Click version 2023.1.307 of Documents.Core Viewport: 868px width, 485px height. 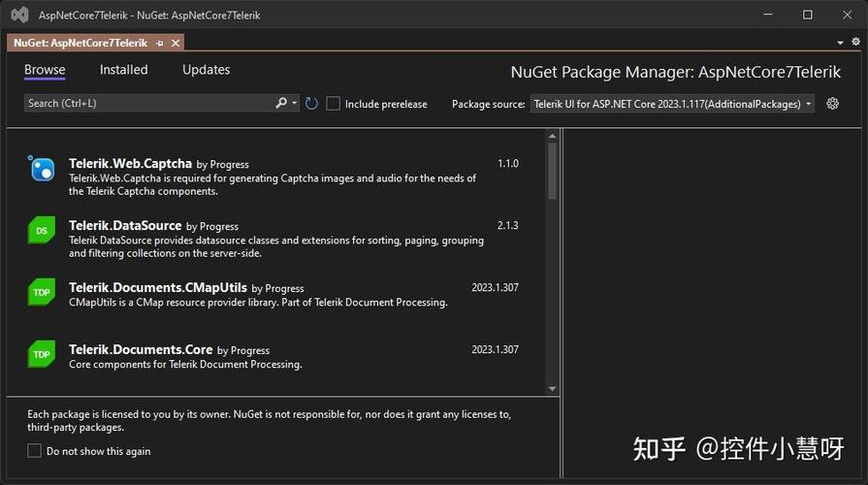tap(495, 349)
